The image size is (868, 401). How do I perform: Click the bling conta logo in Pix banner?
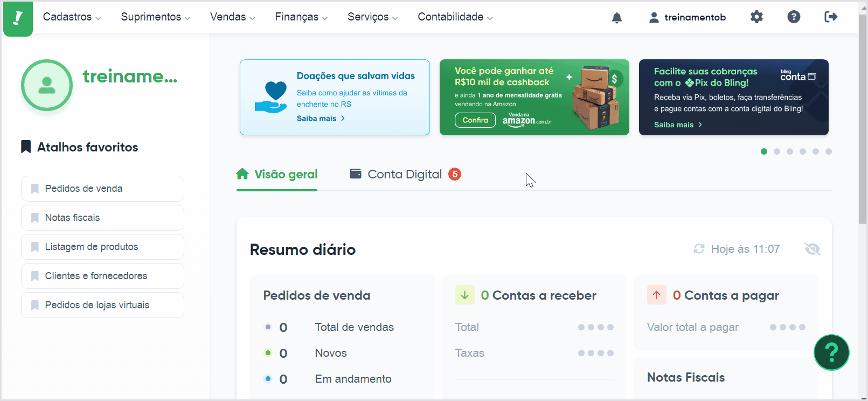798,76
